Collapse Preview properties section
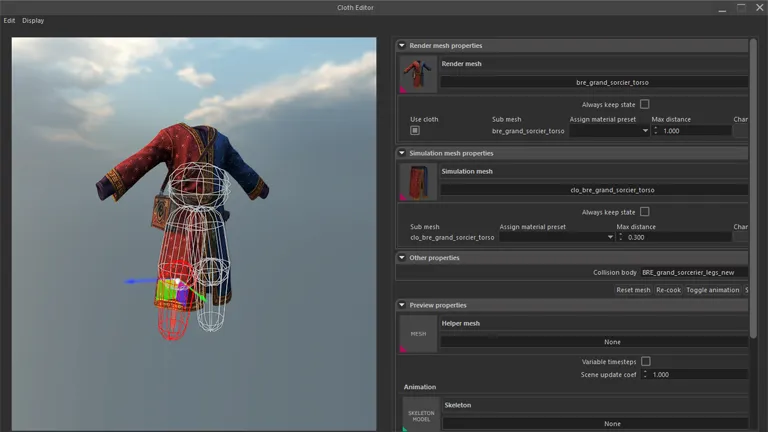This screenshot has width=768, height=432. [x=402, y=305]
